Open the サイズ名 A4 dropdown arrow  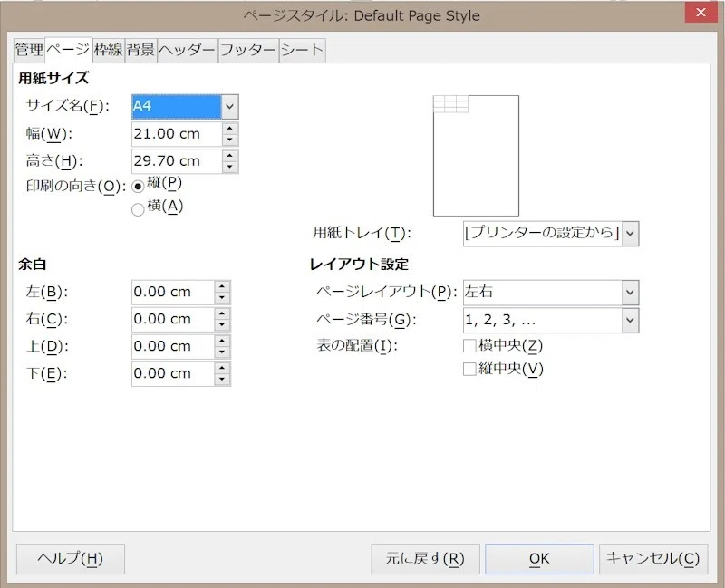[x=230, y=106]
